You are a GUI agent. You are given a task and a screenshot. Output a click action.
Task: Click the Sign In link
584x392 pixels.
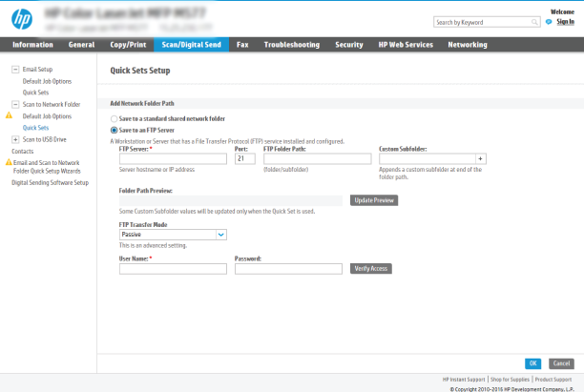point(564,20)
